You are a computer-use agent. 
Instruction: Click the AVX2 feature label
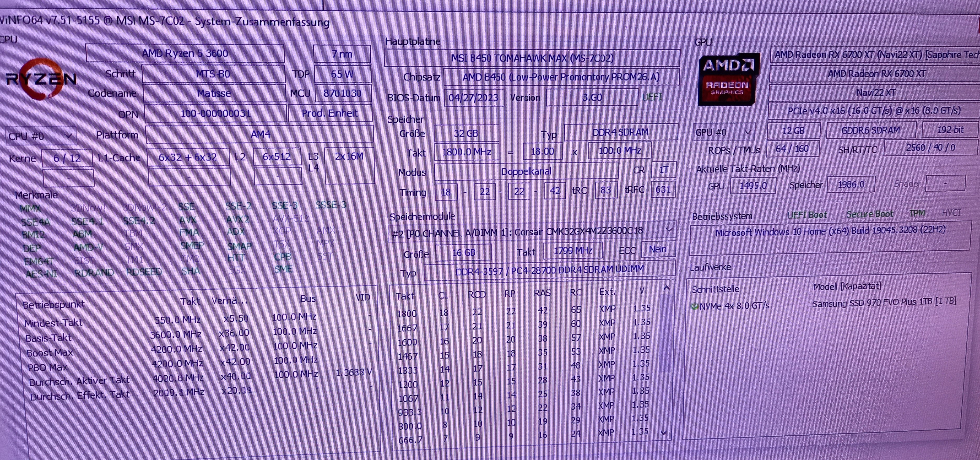(x=237, y=220)
